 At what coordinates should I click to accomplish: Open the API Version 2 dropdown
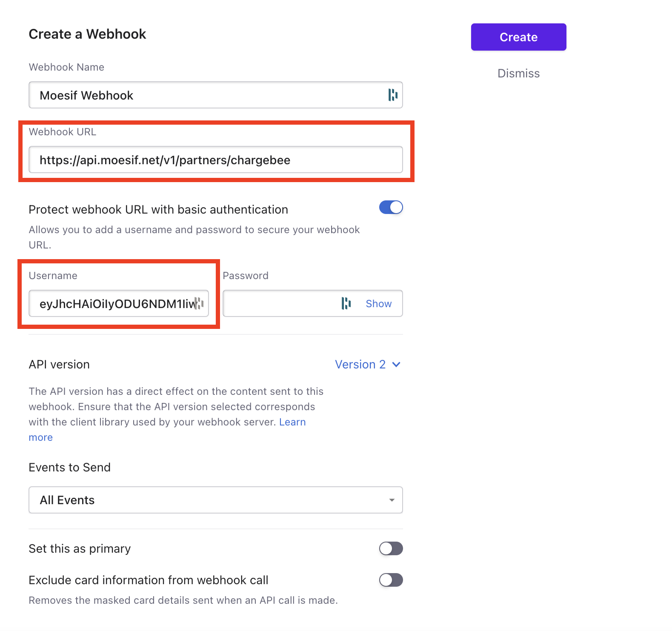pyautogui.click(x=368, y=365)
